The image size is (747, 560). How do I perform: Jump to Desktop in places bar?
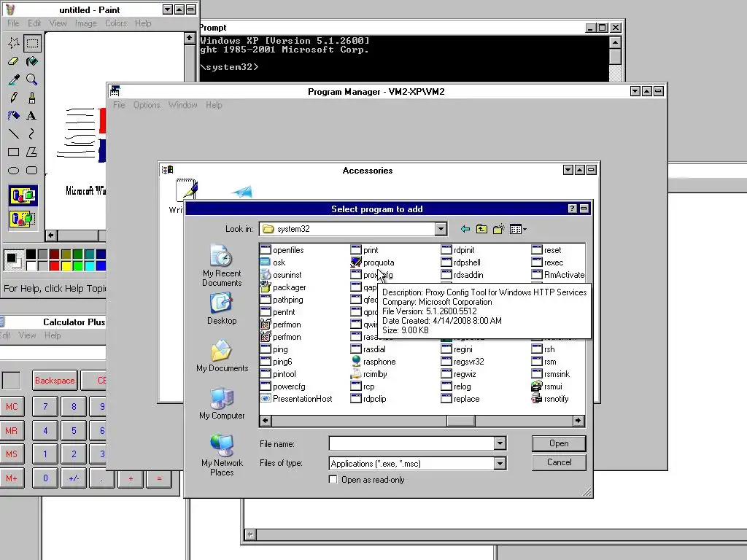coord(222,308)
